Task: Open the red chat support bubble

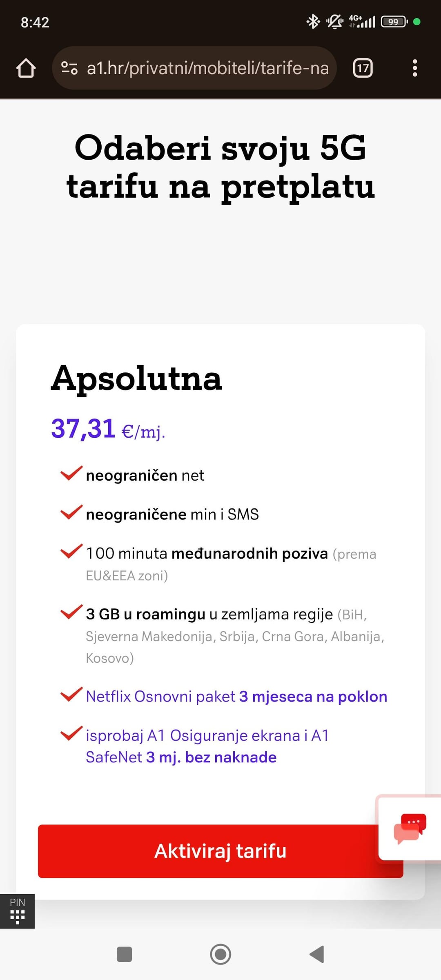Action: point(410,828)
